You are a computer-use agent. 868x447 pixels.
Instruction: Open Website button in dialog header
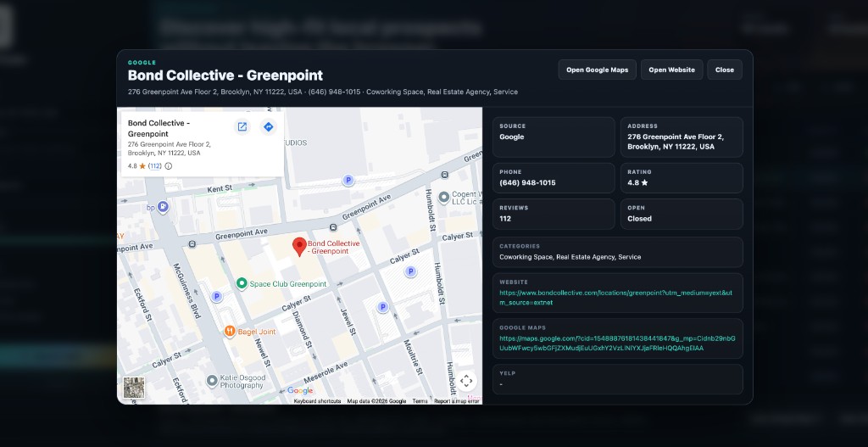pyautogui.click(x=671, y=70)
